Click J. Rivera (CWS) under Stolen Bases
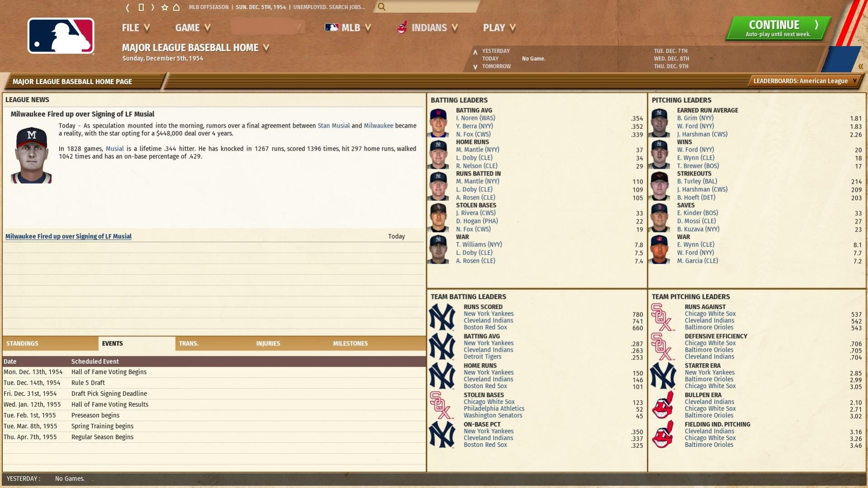The image size is (868, 488). (476, 213)
